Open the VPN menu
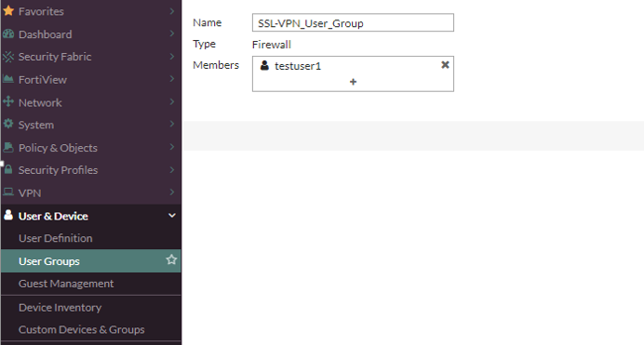The width and height of the screenshot is (644, 345). [91, 192]
